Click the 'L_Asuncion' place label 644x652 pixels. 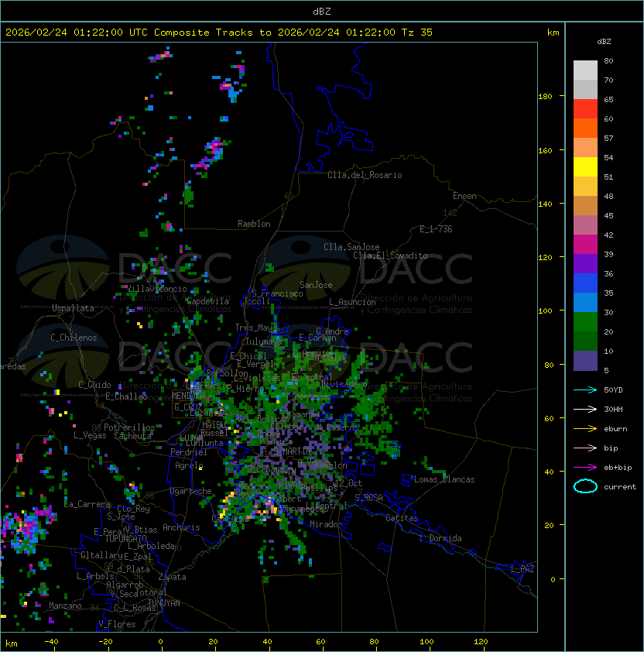click(x=352, y=302)
